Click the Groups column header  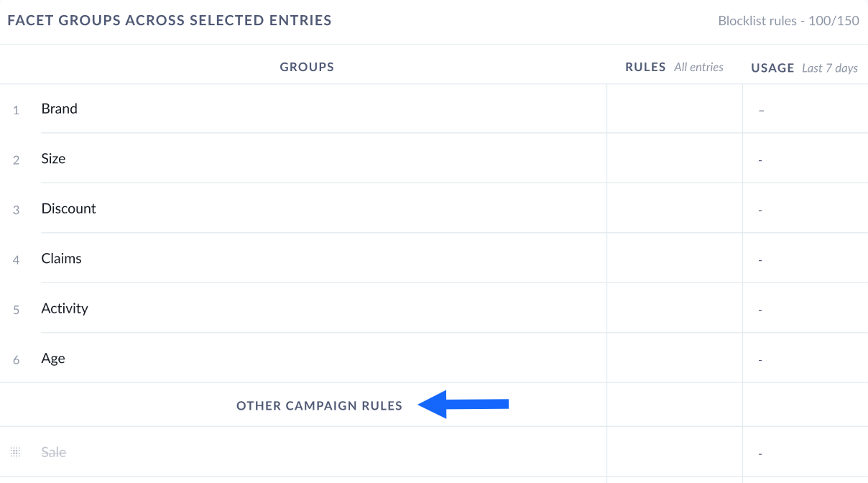[x=307, y=67]
